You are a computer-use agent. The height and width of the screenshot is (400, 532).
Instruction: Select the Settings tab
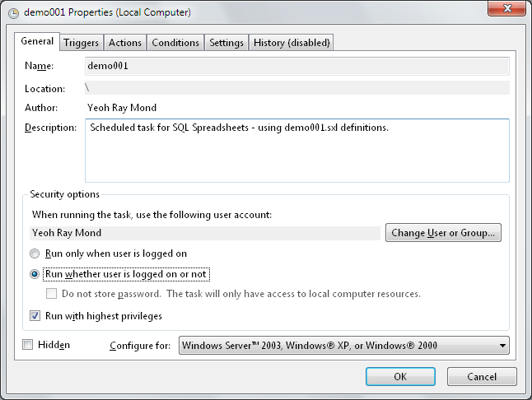point(226,43)
